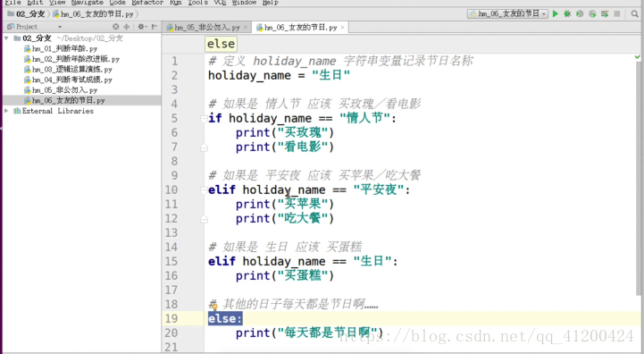Start debugging with the green bug icon
644x354 pixels.
(567, 13)
